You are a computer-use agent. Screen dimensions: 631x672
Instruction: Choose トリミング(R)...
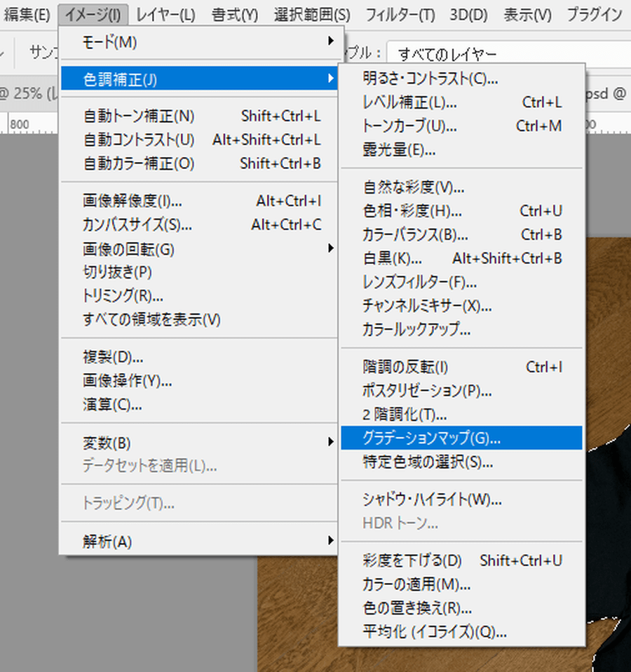pos(199,296)
